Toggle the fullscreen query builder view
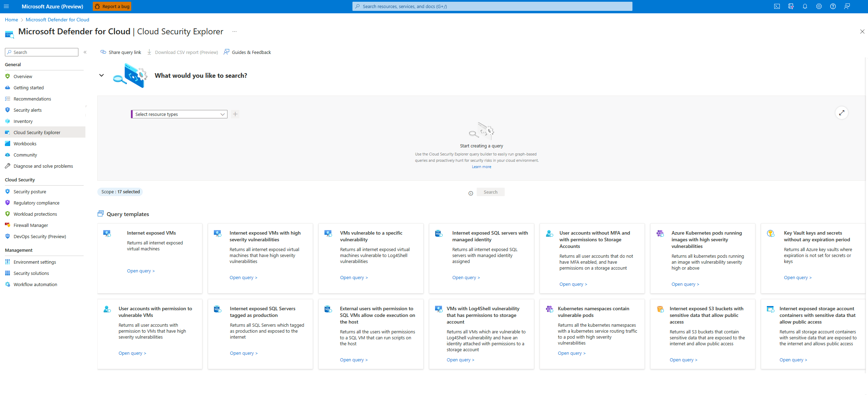This screenshot has height=395, width=868. (842, 113)
